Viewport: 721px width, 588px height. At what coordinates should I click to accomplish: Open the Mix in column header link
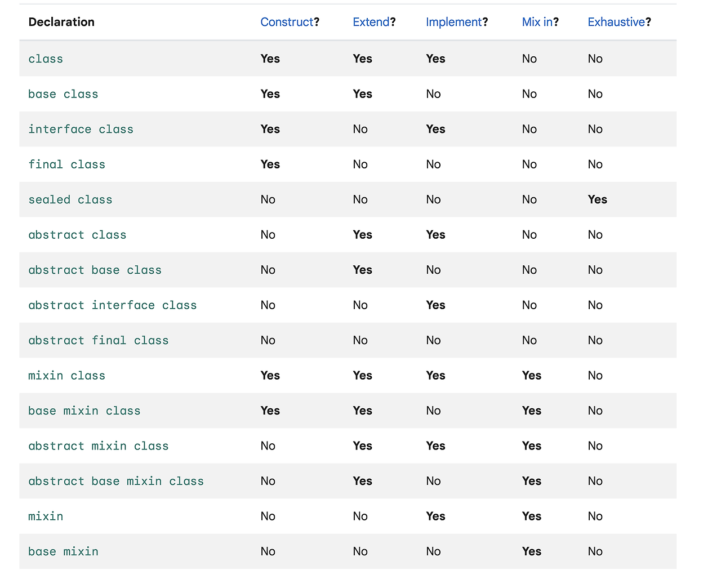click(x=537, y=22)
